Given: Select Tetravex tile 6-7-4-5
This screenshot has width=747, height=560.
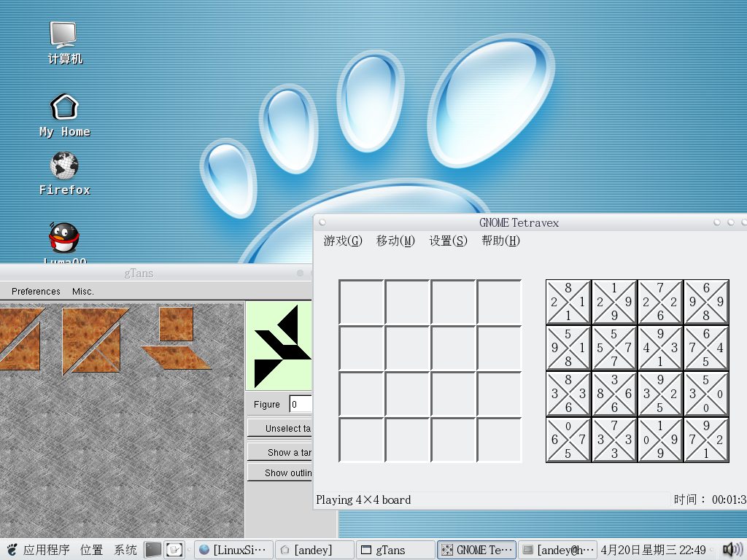Looking at the screenshot, I should tap(706, 348).
